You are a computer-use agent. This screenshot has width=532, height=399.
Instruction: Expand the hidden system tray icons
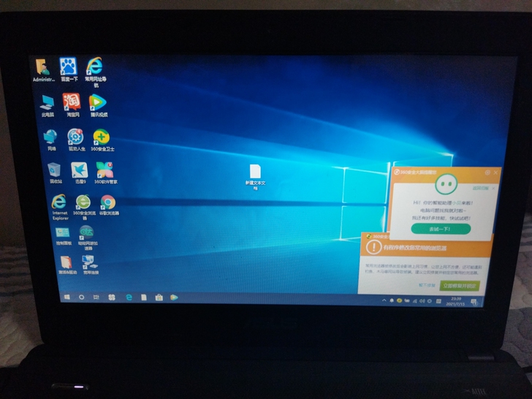[x=384, y=301]
